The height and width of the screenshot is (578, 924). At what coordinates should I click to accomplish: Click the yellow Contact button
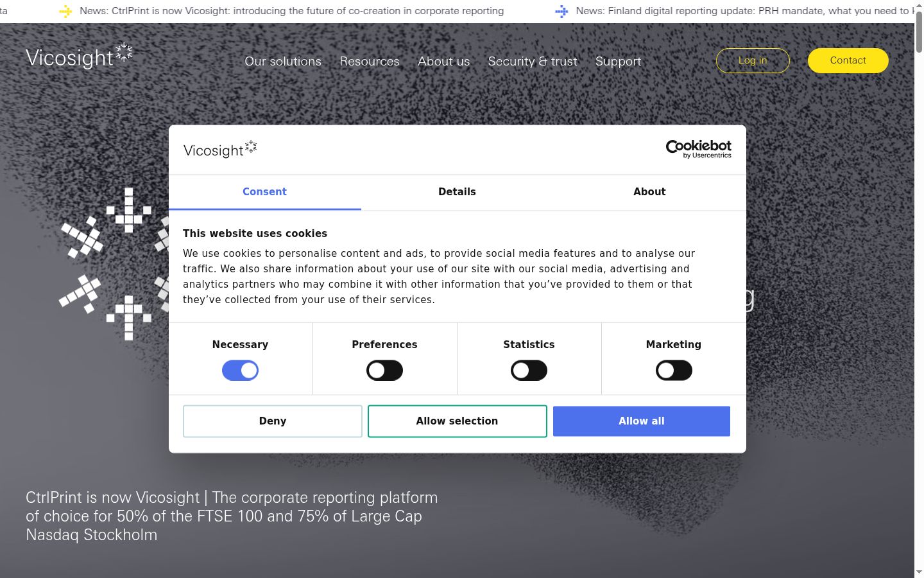pyautogui.click(x=848, y=60)
